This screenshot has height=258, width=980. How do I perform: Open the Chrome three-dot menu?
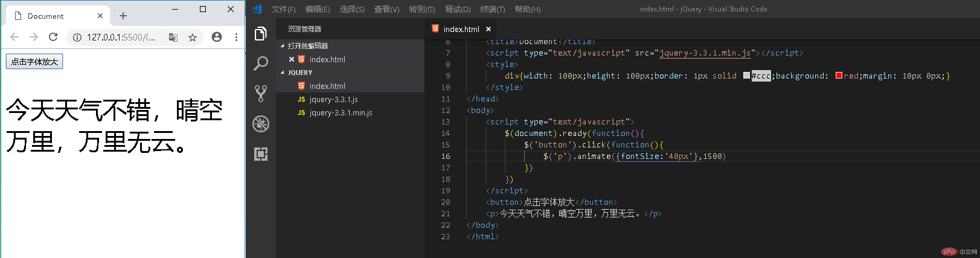click(236, 37)
